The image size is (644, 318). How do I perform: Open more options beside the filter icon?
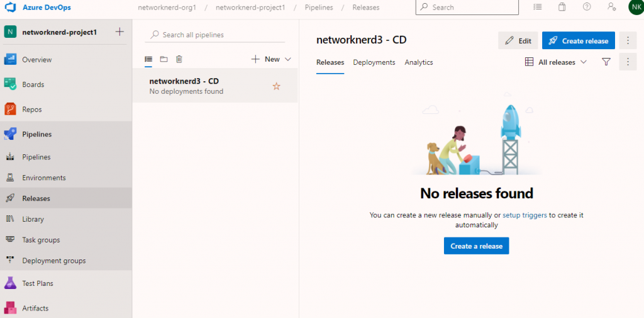(x=628, y=62)
